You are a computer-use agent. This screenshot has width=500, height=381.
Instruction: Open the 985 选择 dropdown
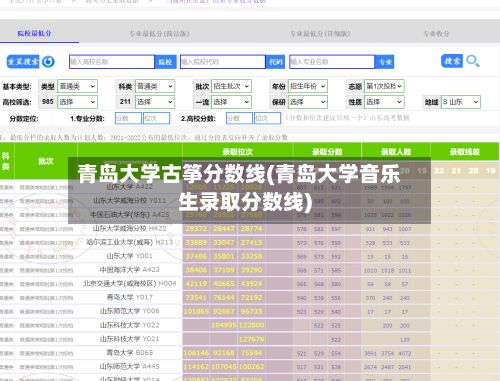77,102
